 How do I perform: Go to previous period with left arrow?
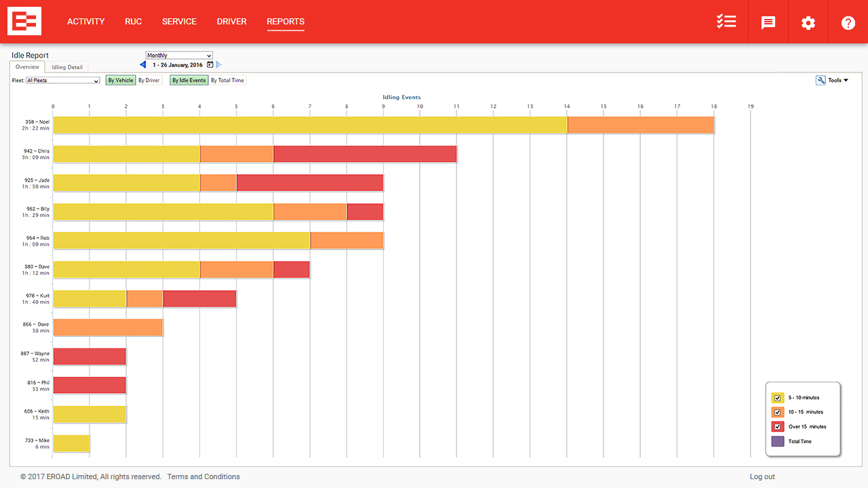point(143,65)
